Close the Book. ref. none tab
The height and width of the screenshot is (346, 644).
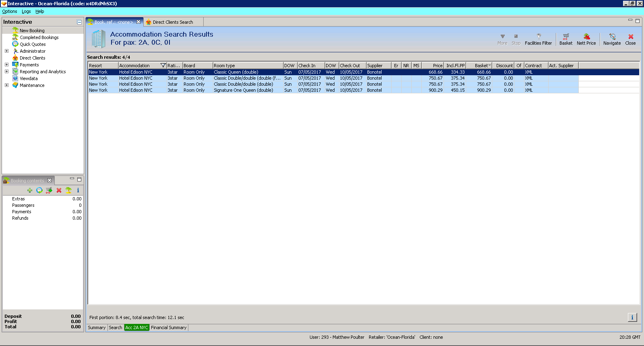pos(138,22)
